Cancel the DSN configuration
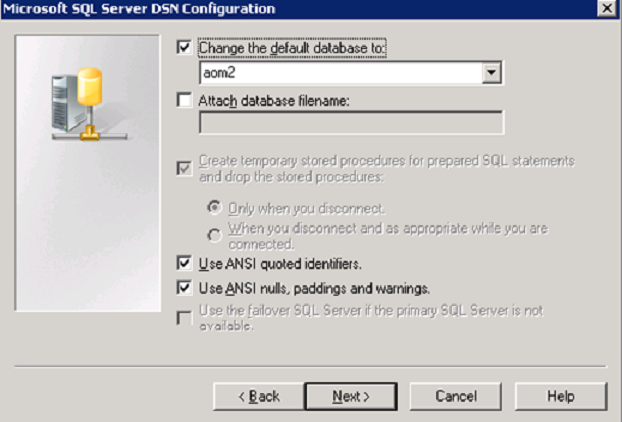 coord(456,396)
